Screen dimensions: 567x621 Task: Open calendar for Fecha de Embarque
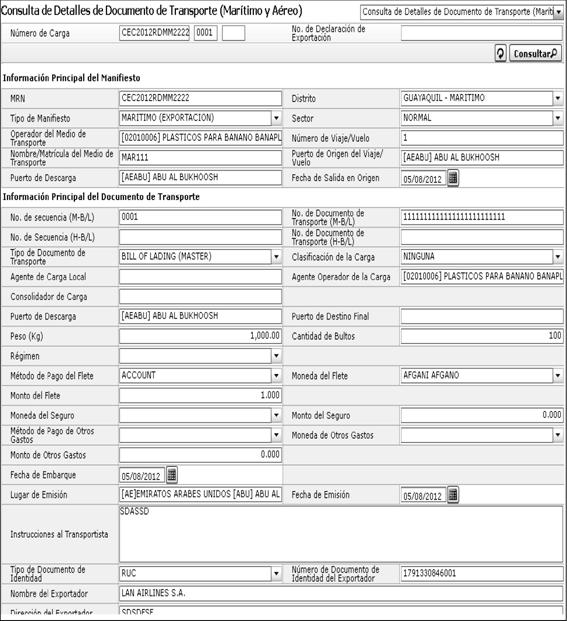click(x=171, y=474)
